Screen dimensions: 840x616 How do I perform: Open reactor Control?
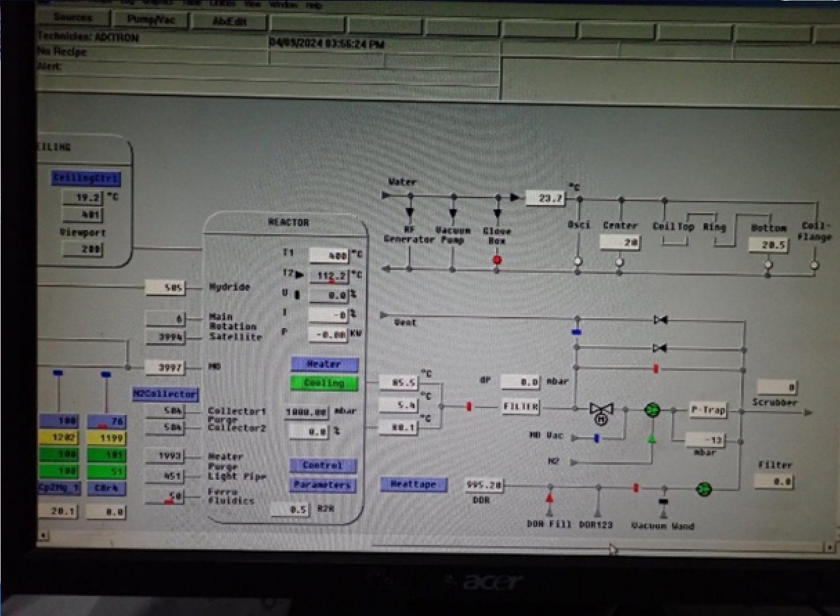[x=323, y=465]
